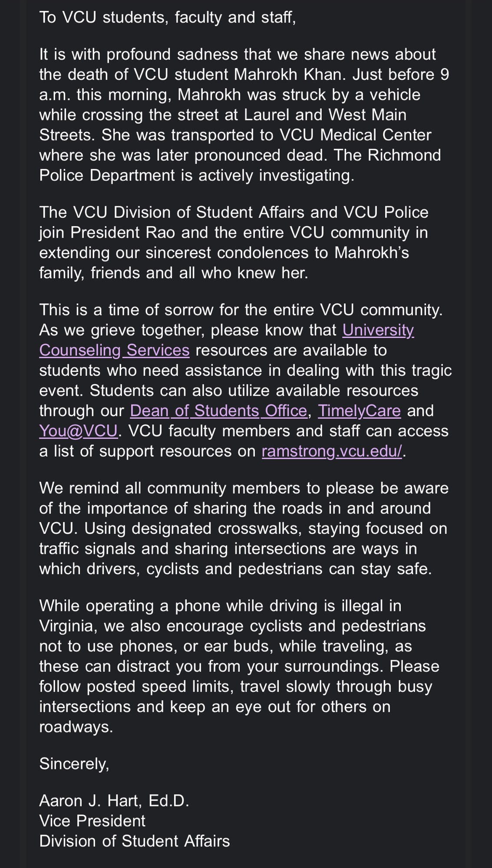The height and width of the screenshot is (868, 492).
Task: Click the paragraph starting While operating a phone
Action: click(x=239, y=656)
